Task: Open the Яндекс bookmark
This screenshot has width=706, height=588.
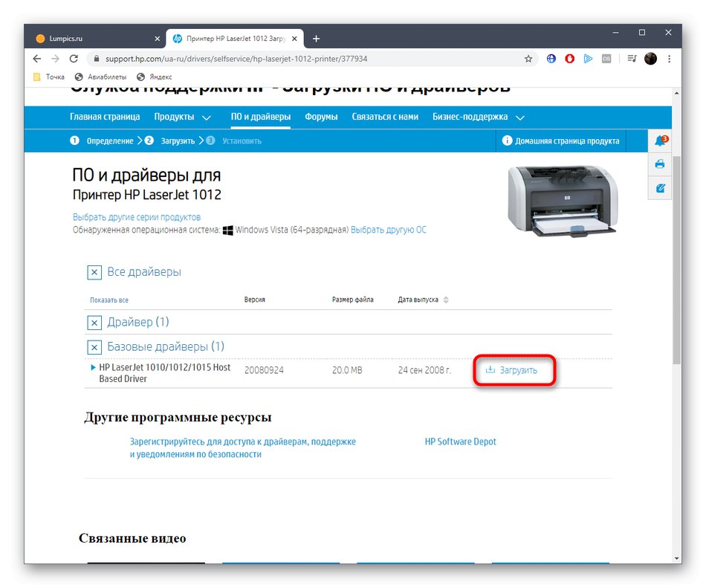Action: pyautogui.click(x=155, y=77)
